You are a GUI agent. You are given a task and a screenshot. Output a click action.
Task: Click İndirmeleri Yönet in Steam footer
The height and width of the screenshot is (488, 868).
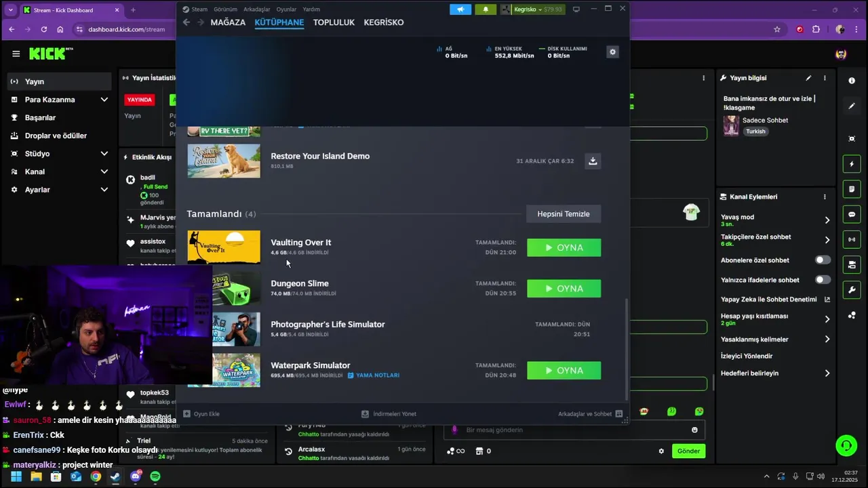(389, 413)
